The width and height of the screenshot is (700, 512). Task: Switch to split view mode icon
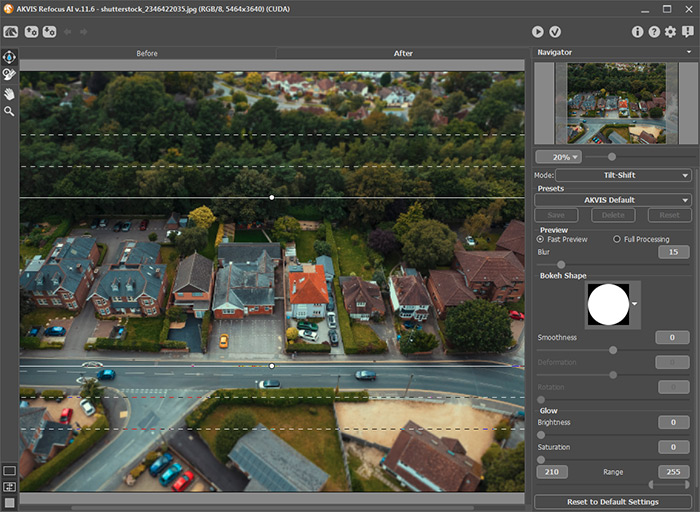pyautogui.click(x=9, y=487)
